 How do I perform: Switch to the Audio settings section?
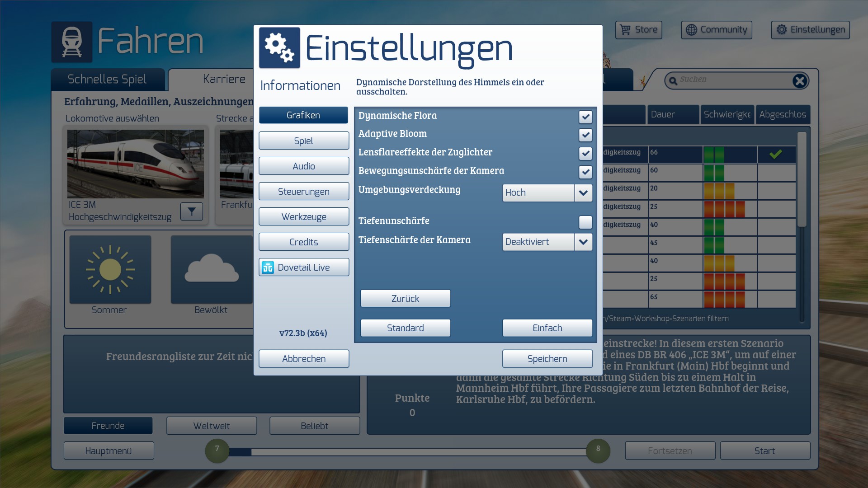[304, 166]
